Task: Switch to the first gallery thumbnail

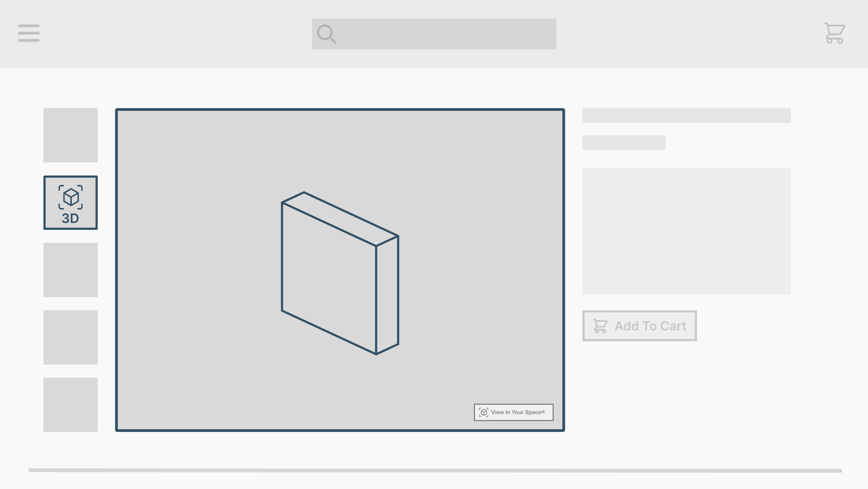Action: [x=70, y=135]
